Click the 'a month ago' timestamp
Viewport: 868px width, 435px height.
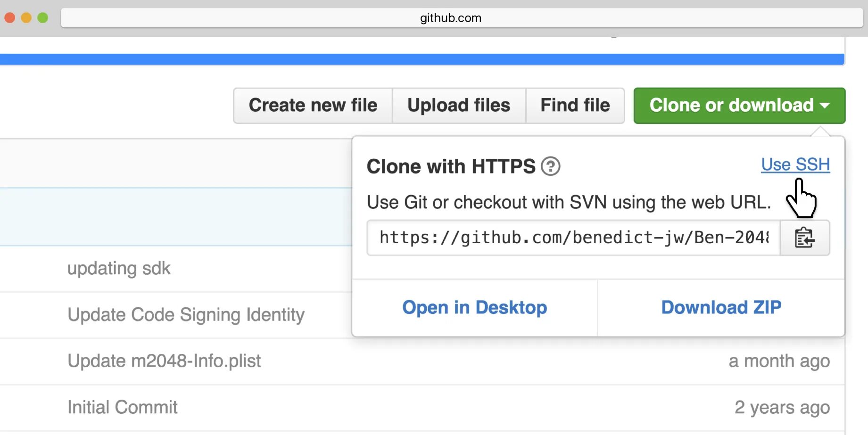pyautogui.click(x=779, y=361)
